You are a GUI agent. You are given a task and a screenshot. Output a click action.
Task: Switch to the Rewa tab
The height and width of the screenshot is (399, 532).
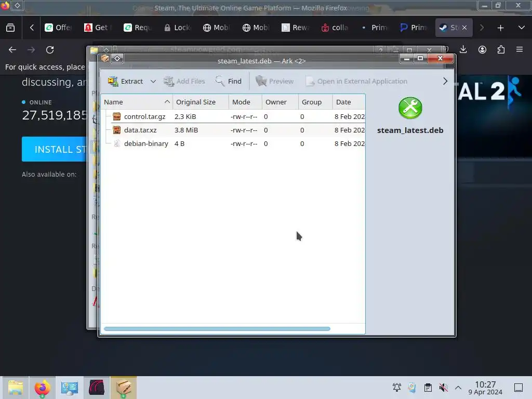(x=296, y=28)
